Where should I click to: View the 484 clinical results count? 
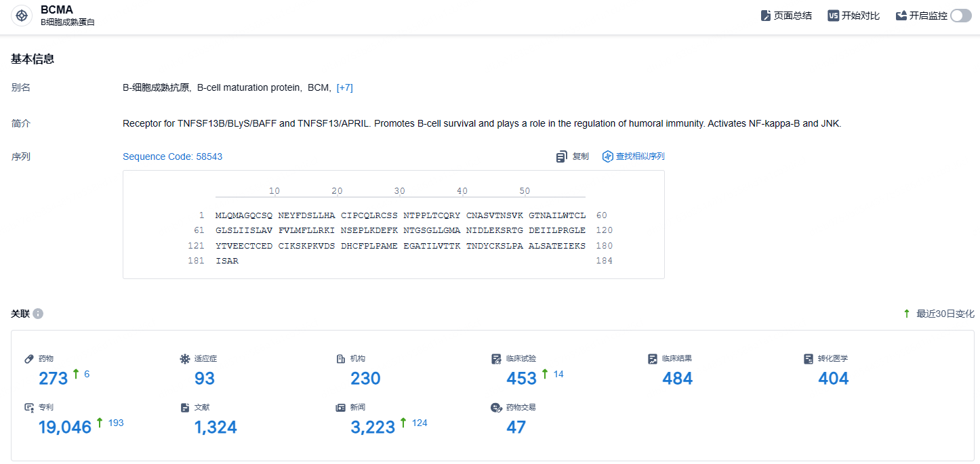tap(677, 378)
